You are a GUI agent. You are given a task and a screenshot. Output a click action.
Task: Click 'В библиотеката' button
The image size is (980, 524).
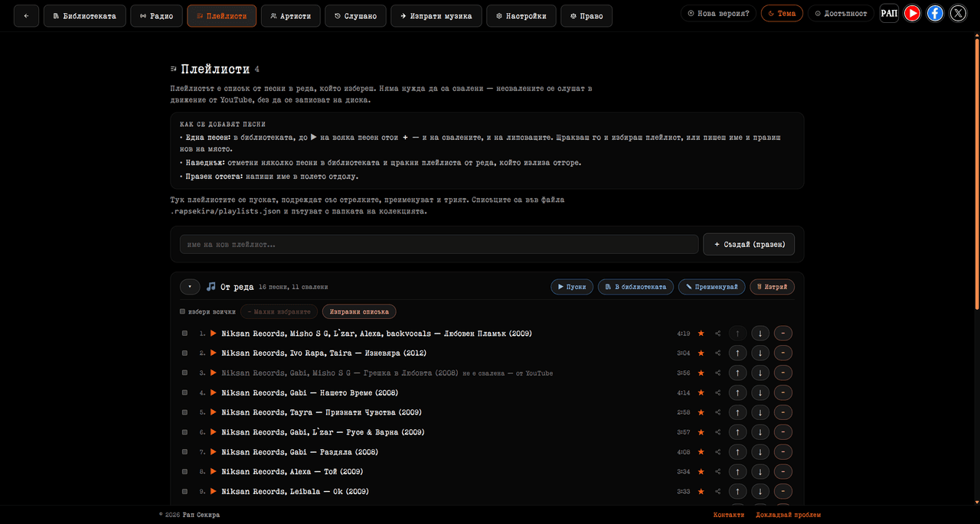pyautogui.click(x=635, y=287)
